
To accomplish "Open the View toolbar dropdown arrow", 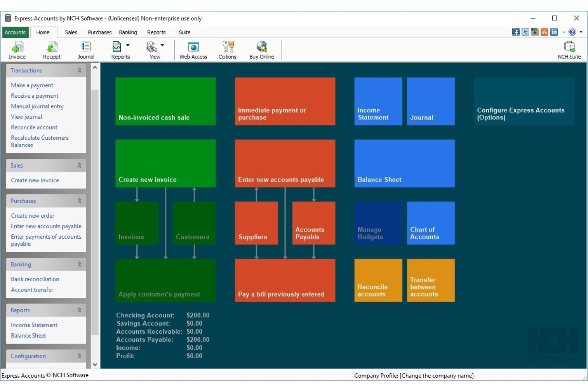I will 162,45.
